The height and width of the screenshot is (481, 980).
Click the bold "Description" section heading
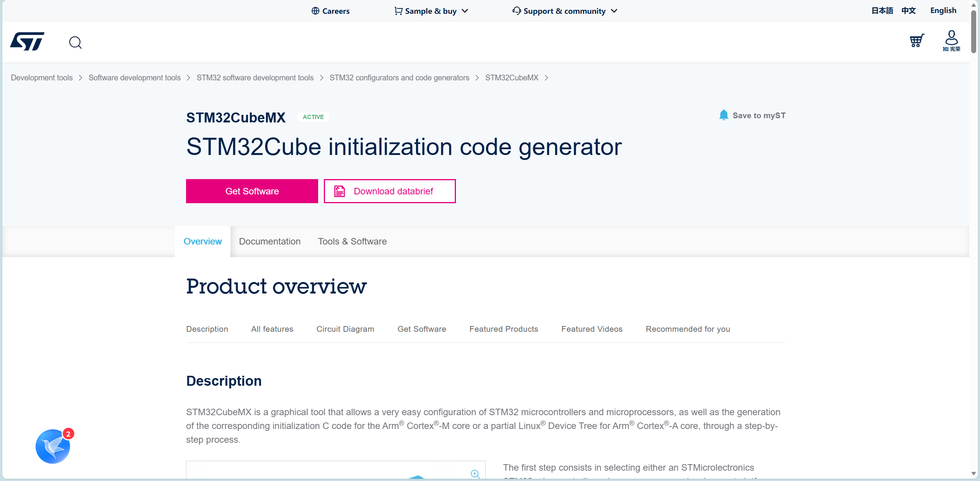click(224, 381)
